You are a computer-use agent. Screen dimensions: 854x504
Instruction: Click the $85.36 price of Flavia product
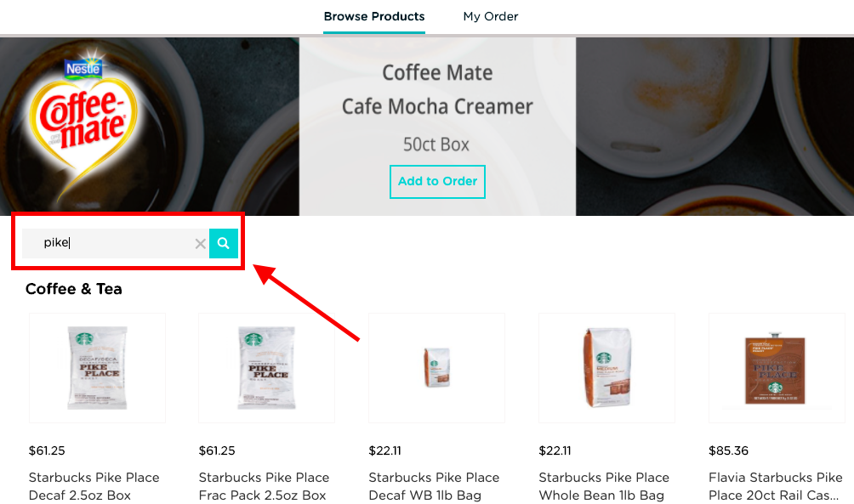pos(729,450)
